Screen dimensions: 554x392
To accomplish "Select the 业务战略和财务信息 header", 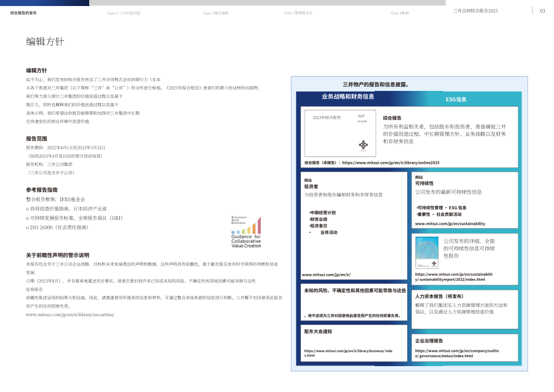I will pyautogui.click(x=348, y=96).
